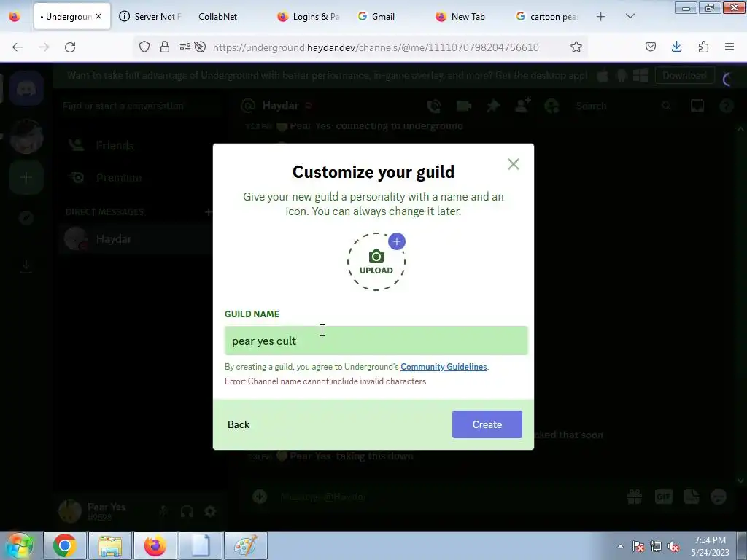Open the Windows Start menu
This screenshot has height=560, width=747.
(19, 545)
